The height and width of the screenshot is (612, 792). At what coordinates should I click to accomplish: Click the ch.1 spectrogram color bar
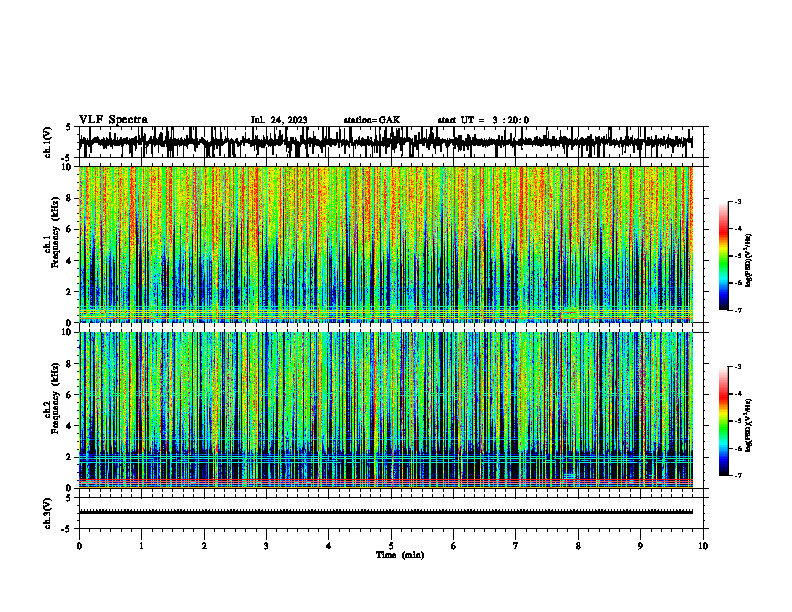tap(723, 256)
